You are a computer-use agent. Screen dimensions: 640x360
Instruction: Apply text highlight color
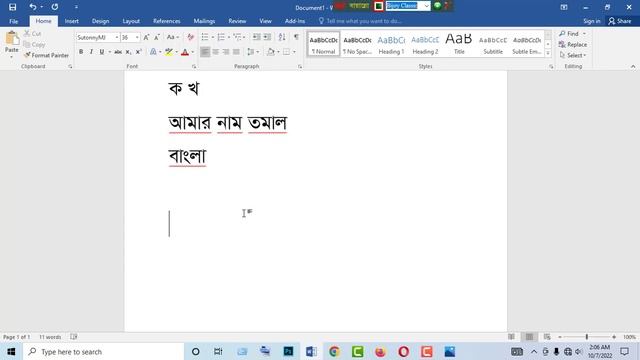tap(169, 52)
